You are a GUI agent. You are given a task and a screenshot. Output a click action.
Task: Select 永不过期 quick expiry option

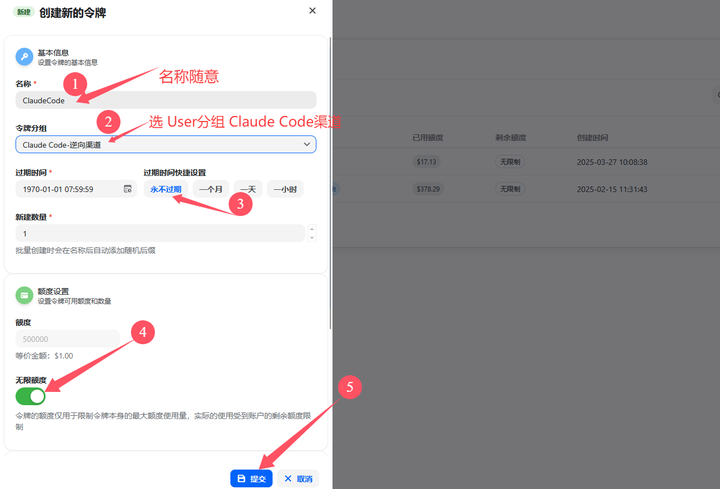click(x=166, y=189)
